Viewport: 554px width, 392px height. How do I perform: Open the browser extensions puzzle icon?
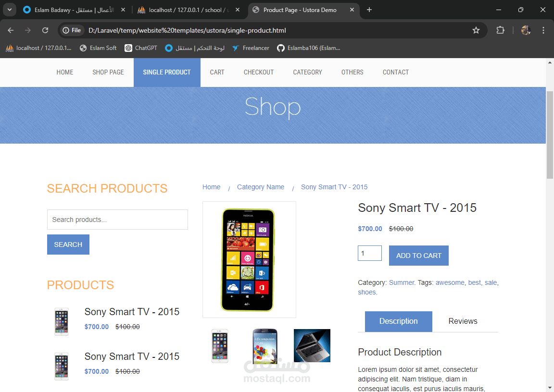click(x=500, y=30)
